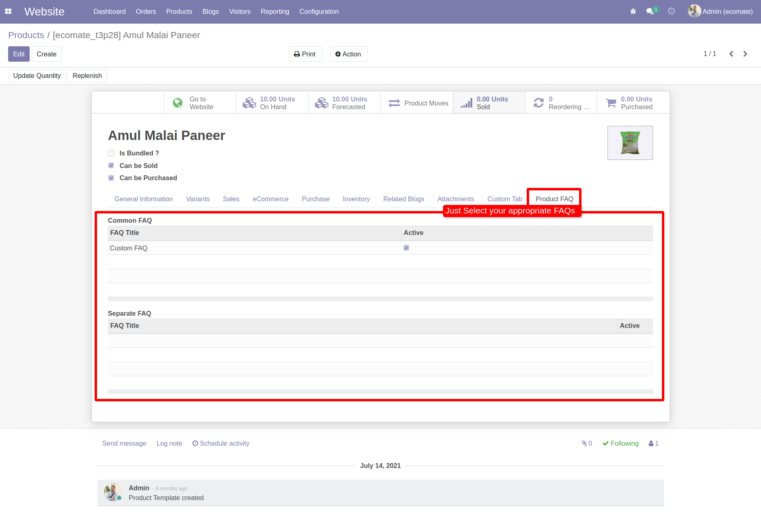The height and width of the screenshot is (532, 761).
Task: Click Products breadcrumb link
Action: tap(26, 35)
